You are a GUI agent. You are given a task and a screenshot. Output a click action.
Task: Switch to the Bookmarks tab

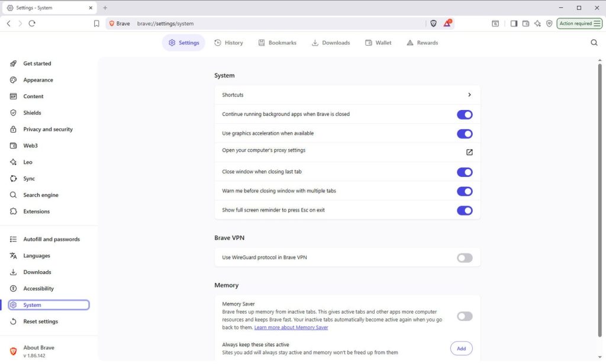[278, 43]
